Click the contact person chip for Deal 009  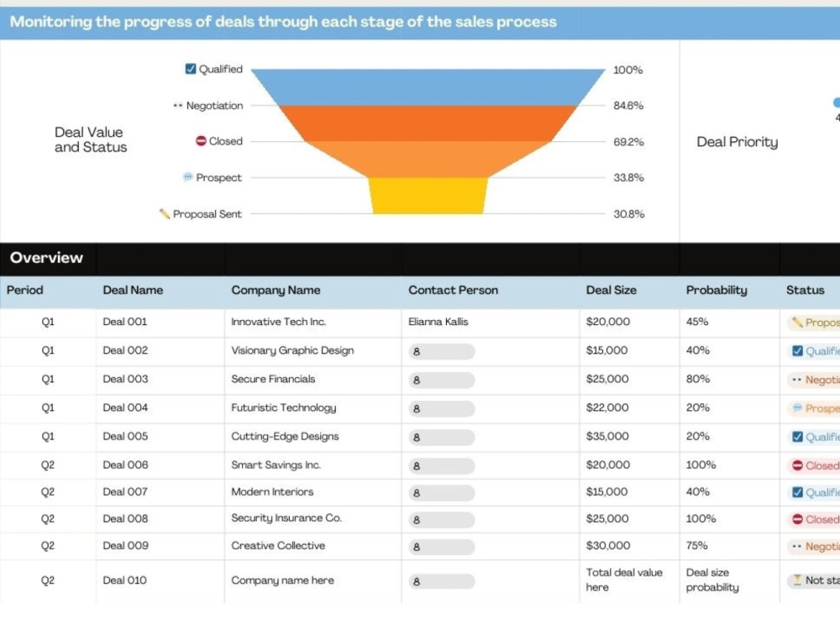[x=442, y=547]
